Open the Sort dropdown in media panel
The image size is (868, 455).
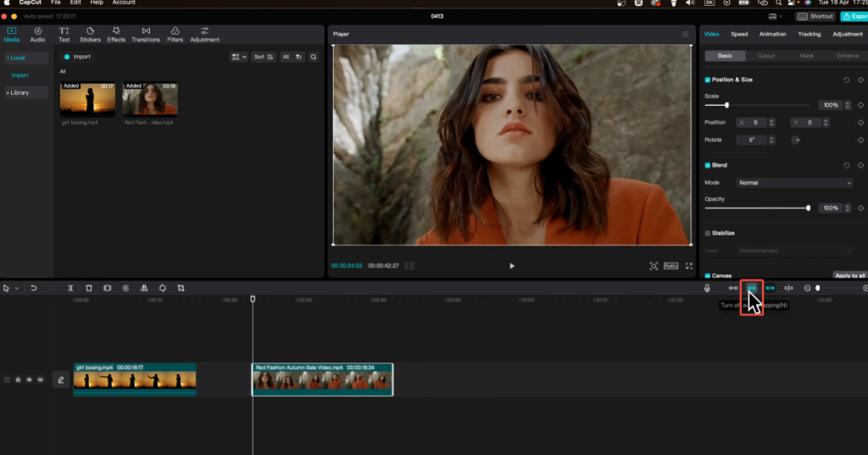264,57
